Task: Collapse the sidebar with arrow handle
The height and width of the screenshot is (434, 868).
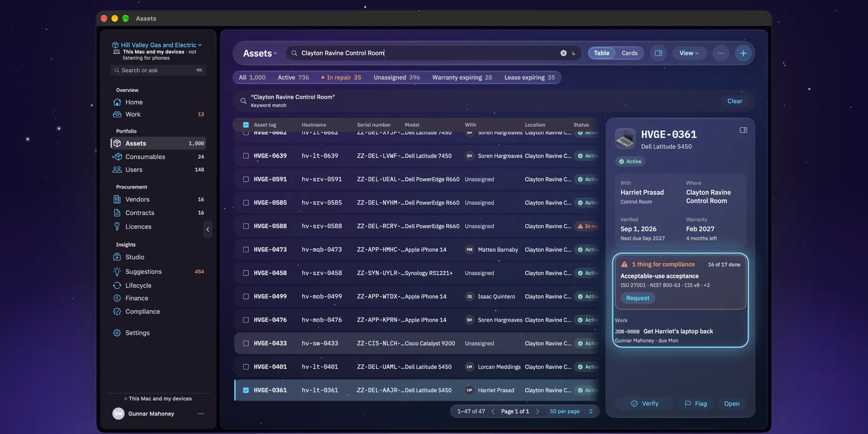Action: point(208,230)
